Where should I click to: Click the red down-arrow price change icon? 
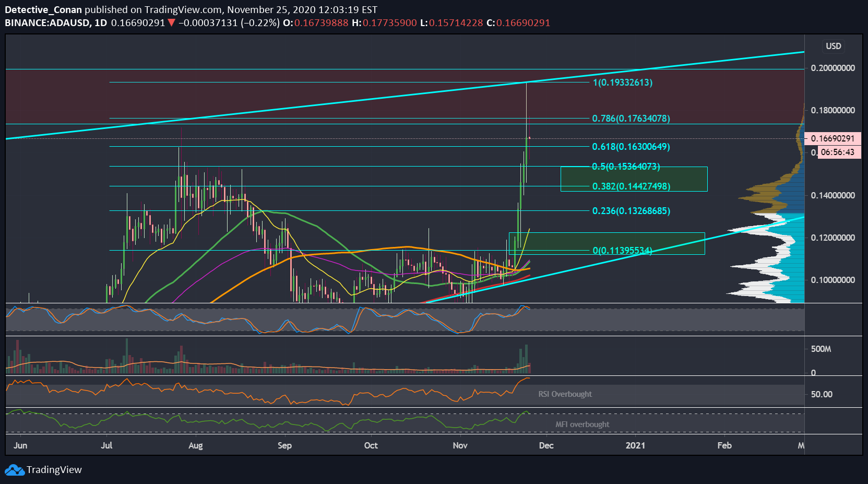[171, 23]
